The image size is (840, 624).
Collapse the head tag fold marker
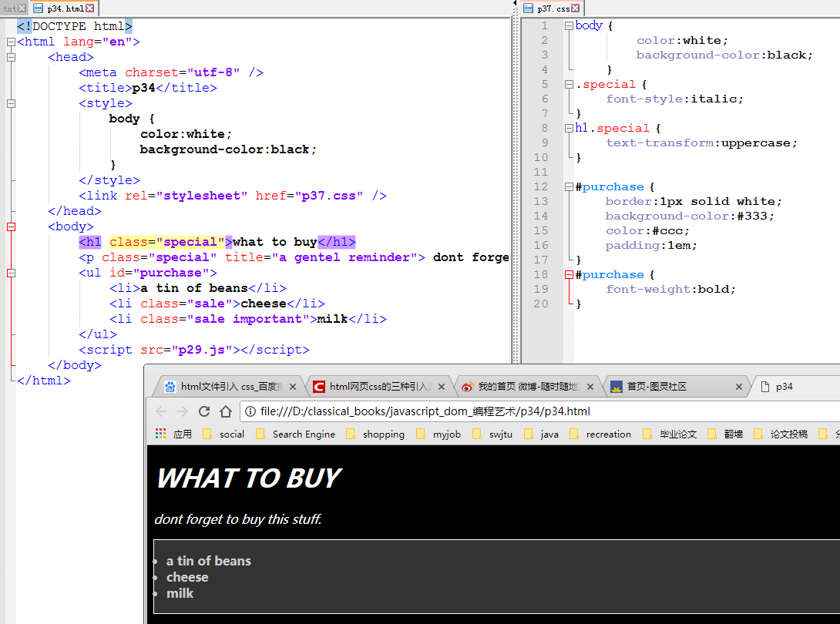tap(11, 57)
